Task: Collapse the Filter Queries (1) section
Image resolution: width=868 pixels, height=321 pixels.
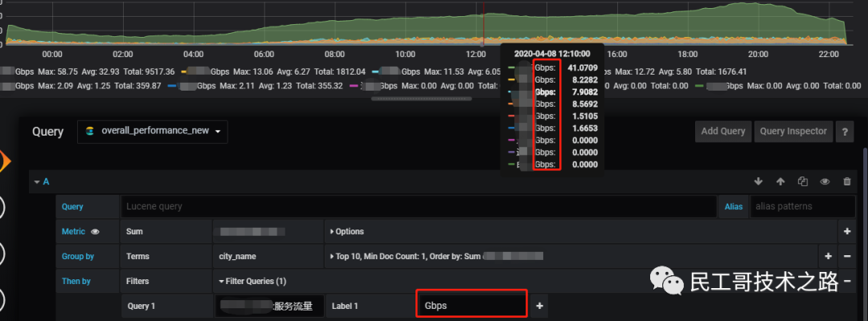Action: click(252, 281)
